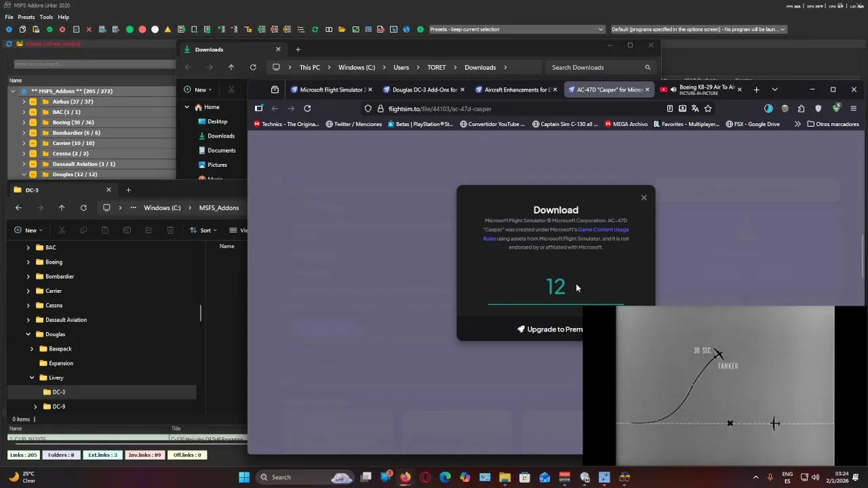
Task: Click the yellow warning triangle toolbar icon
Action: point(167,29)
